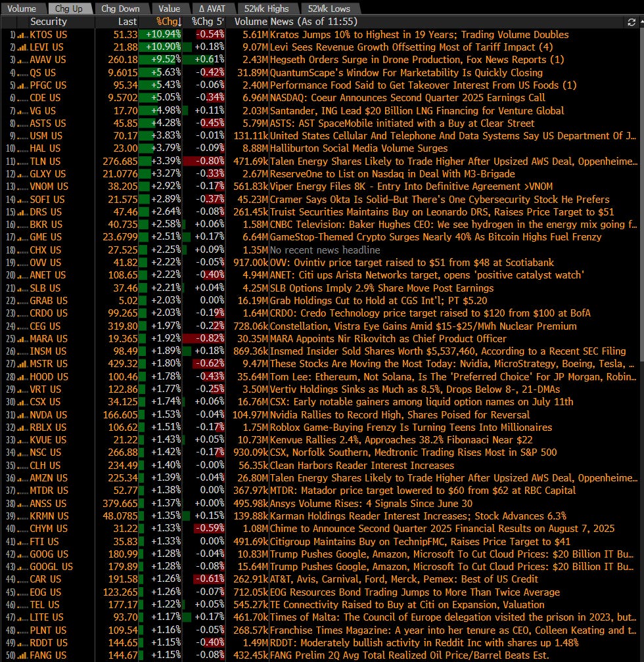Select the SOFI US ticker

coord(47,200)
